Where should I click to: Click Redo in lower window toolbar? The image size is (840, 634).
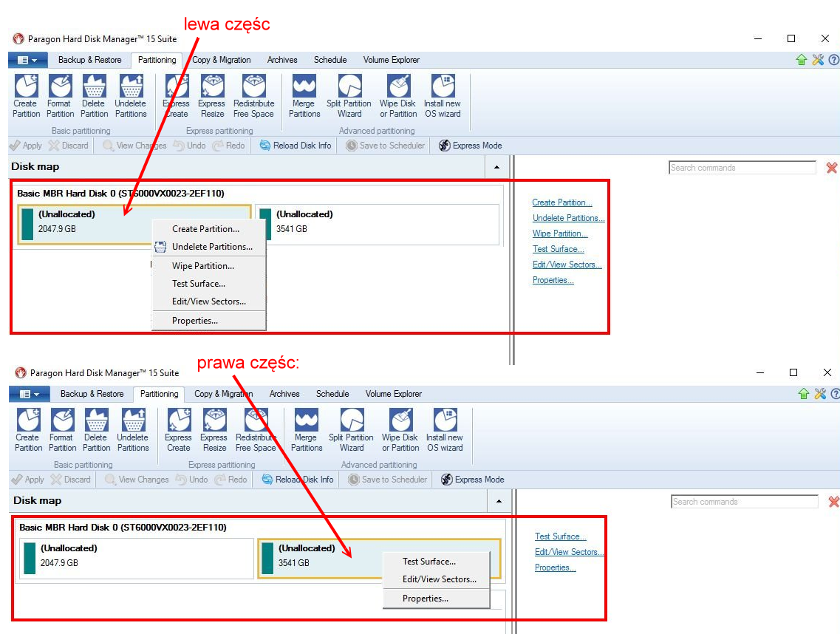tap(231, 480)
